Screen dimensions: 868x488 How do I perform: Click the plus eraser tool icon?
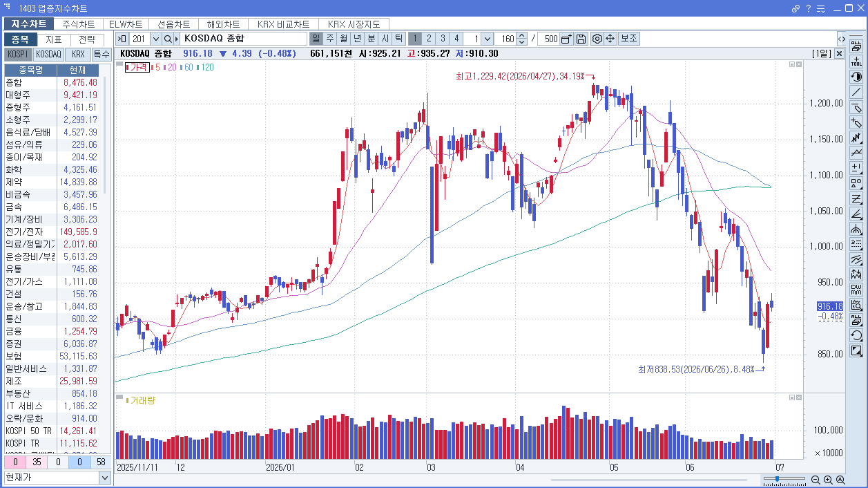tap(856, 122)
